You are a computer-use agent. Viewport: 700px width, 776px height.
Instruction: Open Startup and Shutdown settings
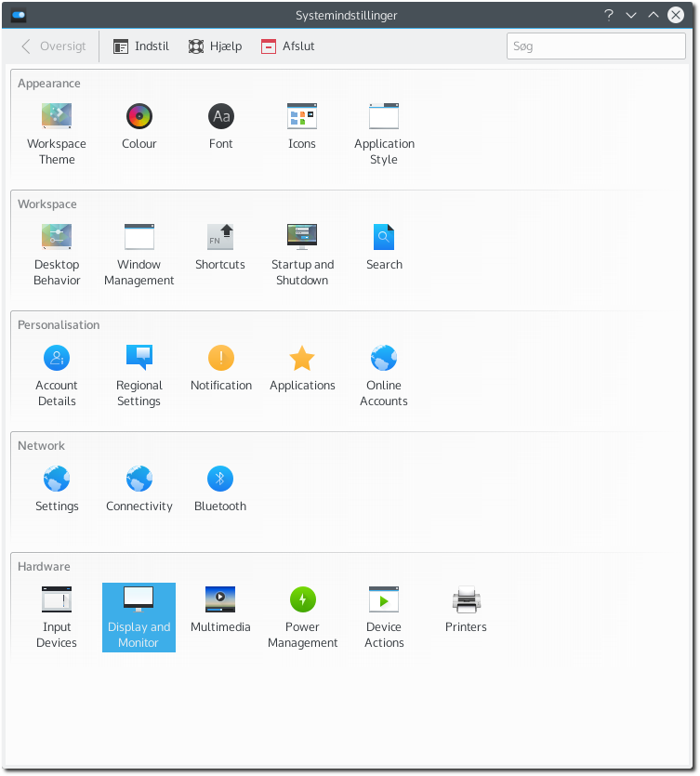click(302, 255)
